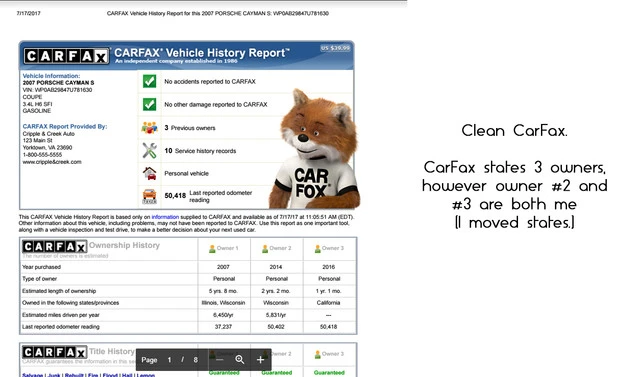The image size is (640, 377).
Task: Click the 2007 year purchased cell
Action: 223,267
